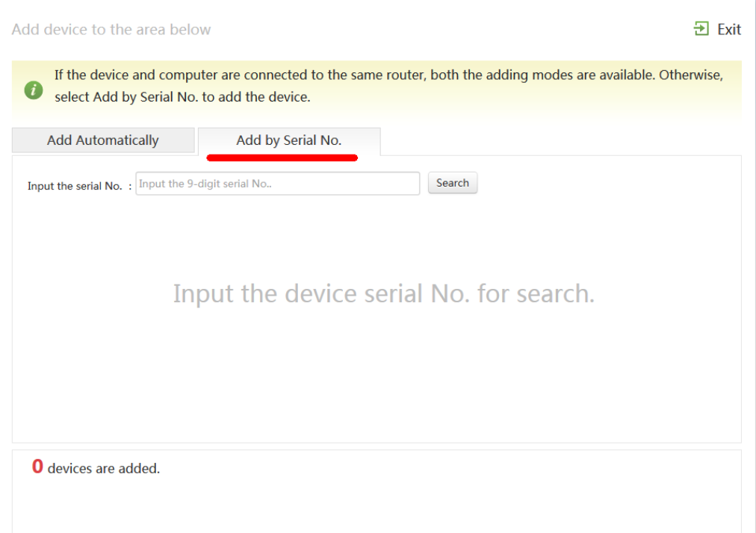Click the large 'Input the device serial No.' message
This screenshot has width=756, height=533.
(383, 293)
